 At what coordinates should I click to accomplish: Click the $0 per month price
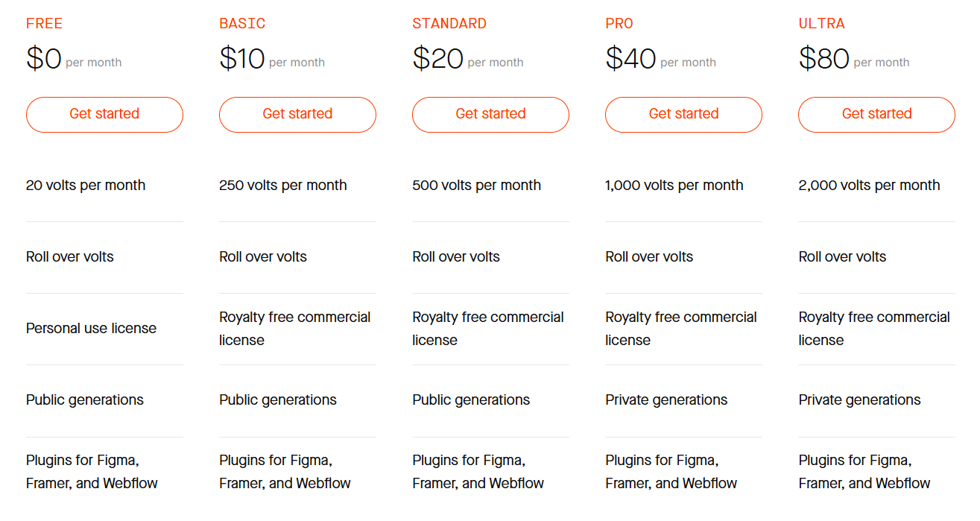point(73,59)
